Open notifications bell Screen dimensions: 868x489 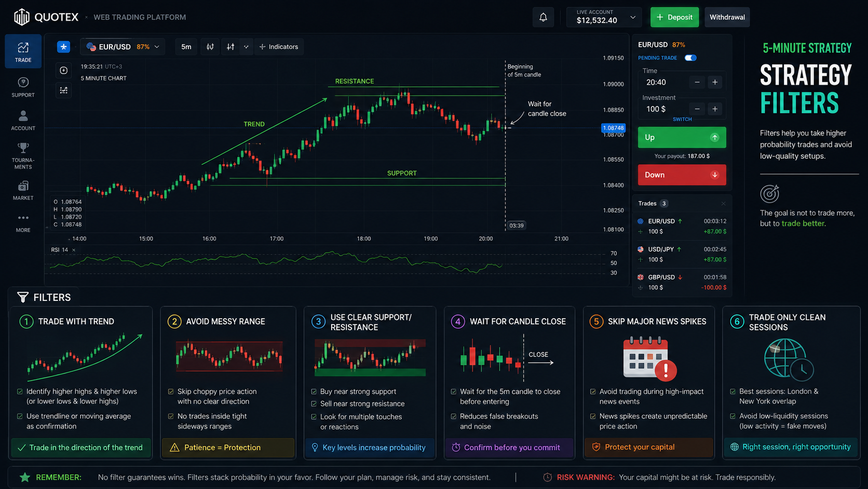point(543,17)
